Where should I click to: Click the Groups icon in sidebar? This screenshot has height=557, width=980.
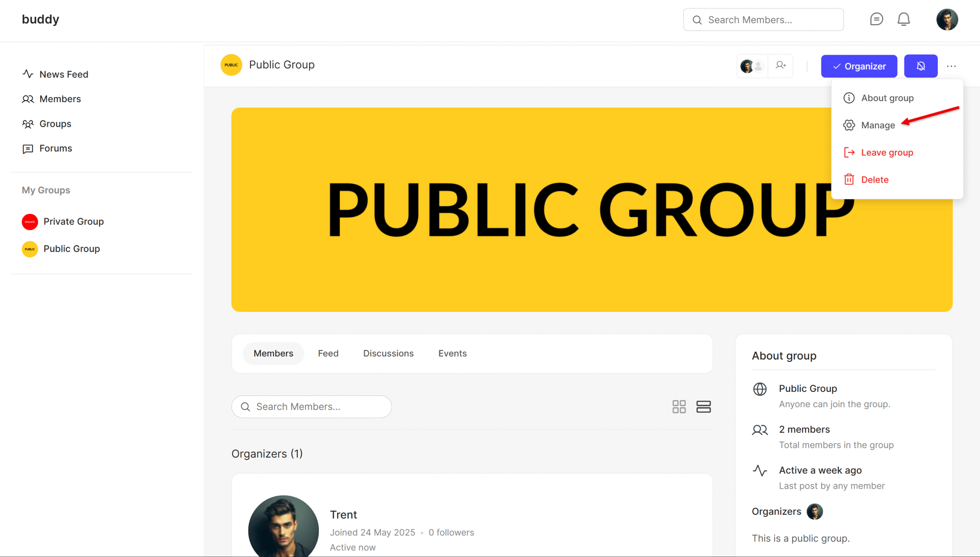pyautogui.click(x=28, y=124)
